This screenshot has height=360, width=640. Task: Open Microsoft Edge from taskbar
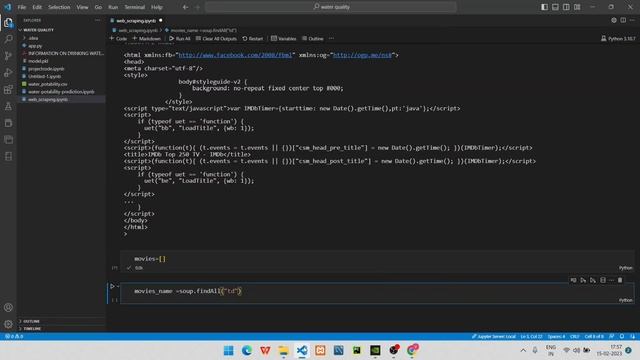pos(247,350)
